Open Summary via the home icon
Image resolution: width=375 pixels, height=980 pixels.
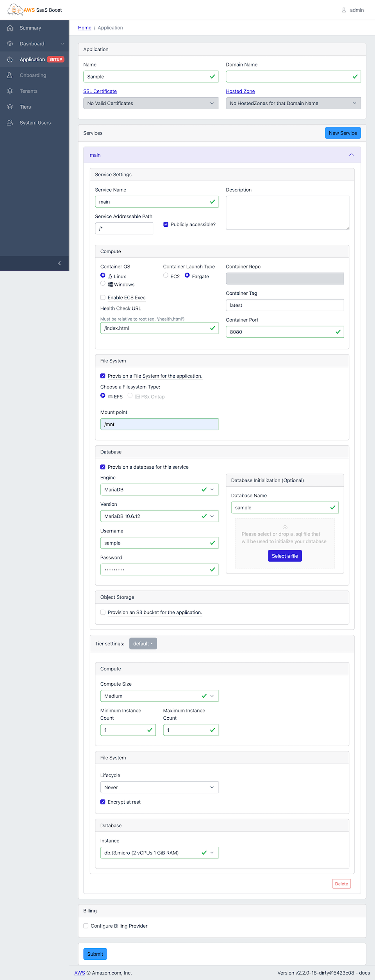(x=10, y=28)
